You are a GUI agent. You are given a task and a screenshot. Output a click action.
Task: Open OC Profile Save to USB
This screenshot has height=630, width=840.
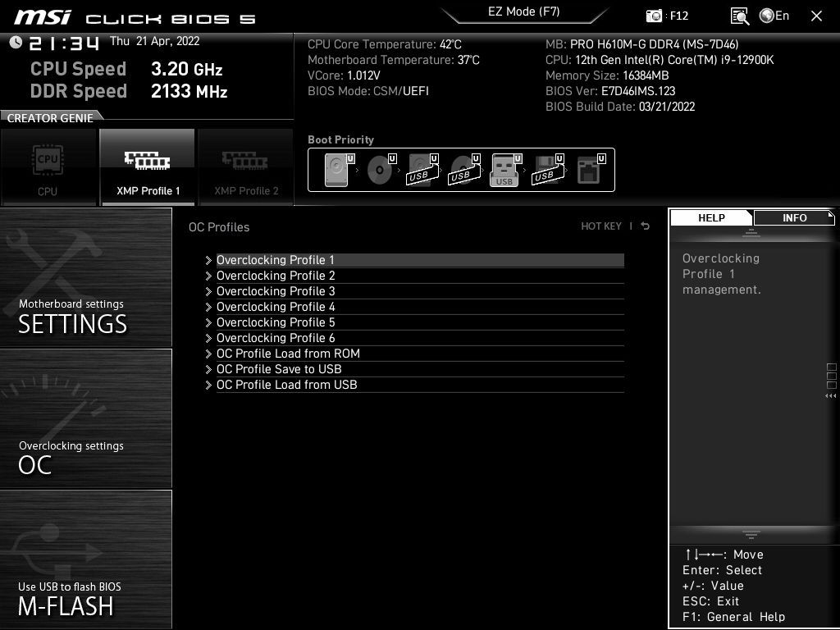pos(420,368)
